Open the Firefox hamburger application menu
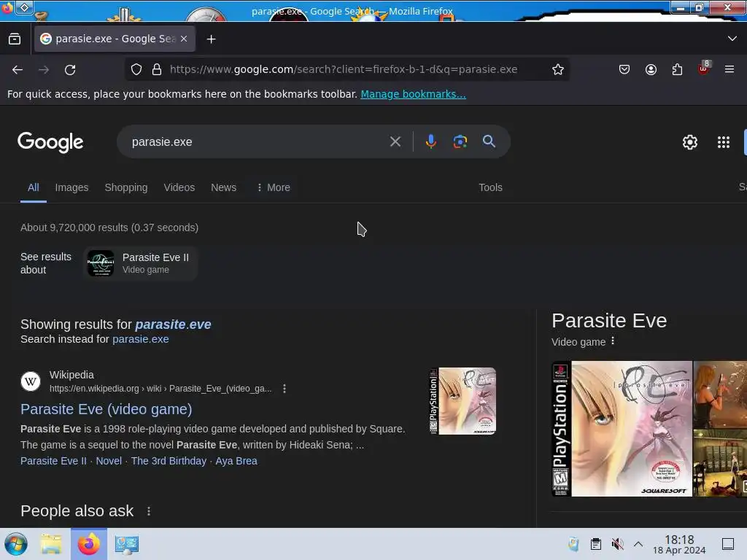This screenshot has width=747, height=560. pyautogui.click(x=729, y=69)
